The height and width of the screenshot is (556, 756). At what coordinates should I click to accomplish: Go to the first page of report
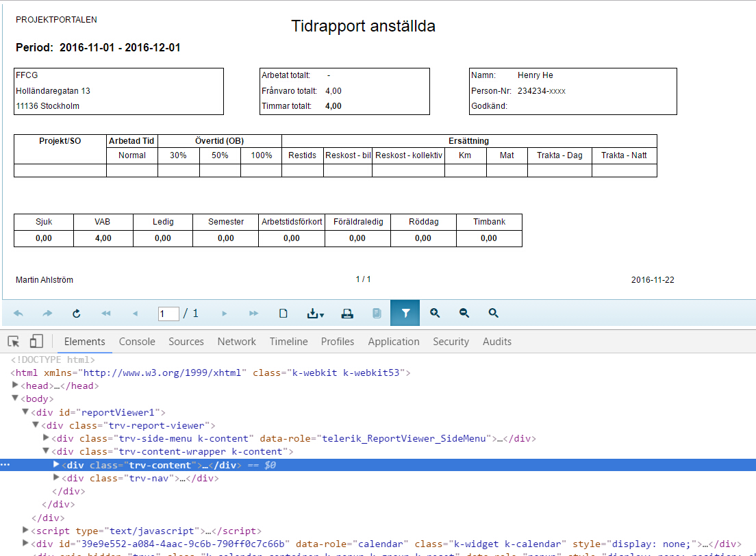(x=106, y=314)
